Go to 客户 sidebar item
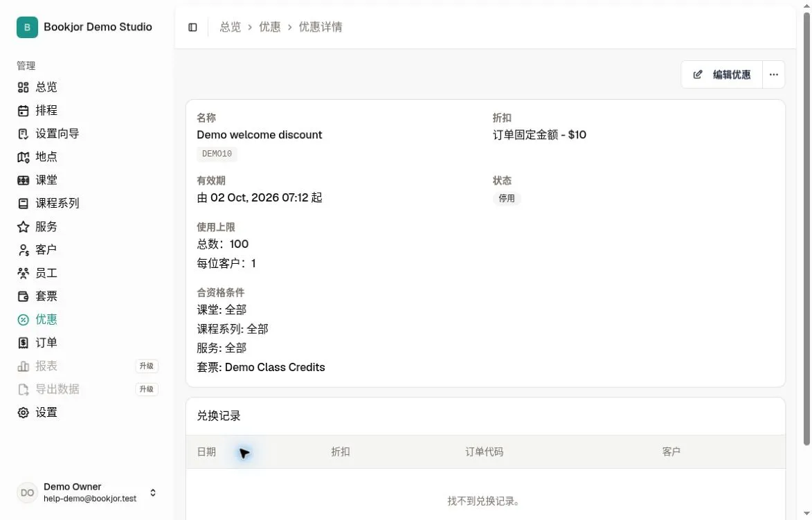 pos(46,250)
